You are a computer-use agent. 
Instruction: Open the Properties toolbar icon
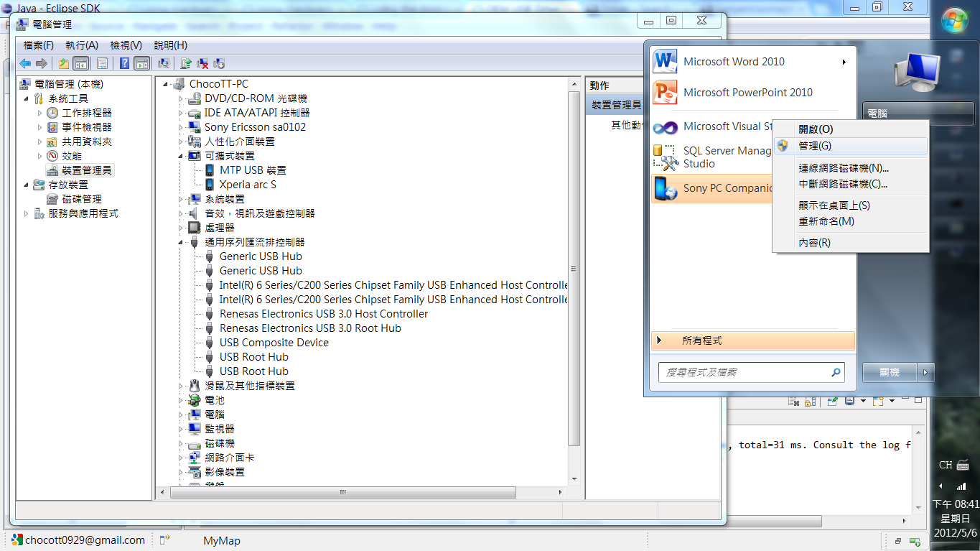click(102, 63)
